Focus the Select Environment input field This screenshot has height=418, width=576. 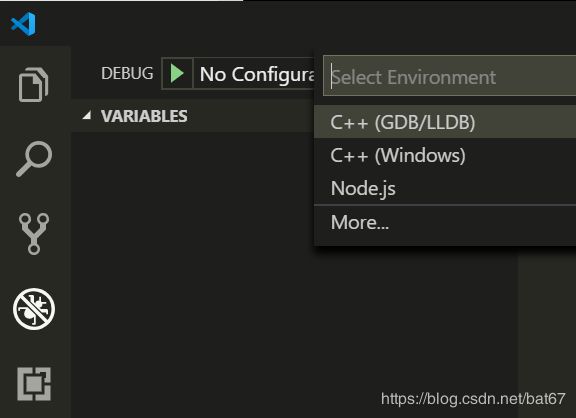point(450,76)
